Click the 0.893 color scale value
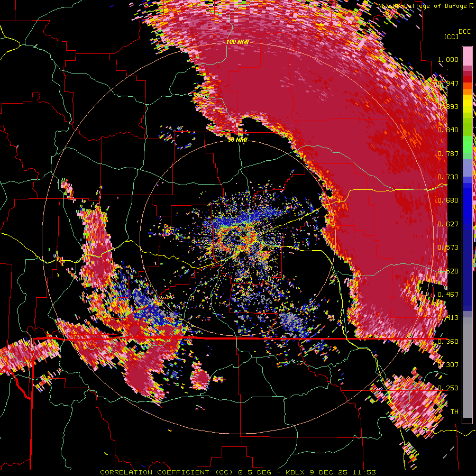This screenshot has height=476, width=476. [x=448, y=106]
